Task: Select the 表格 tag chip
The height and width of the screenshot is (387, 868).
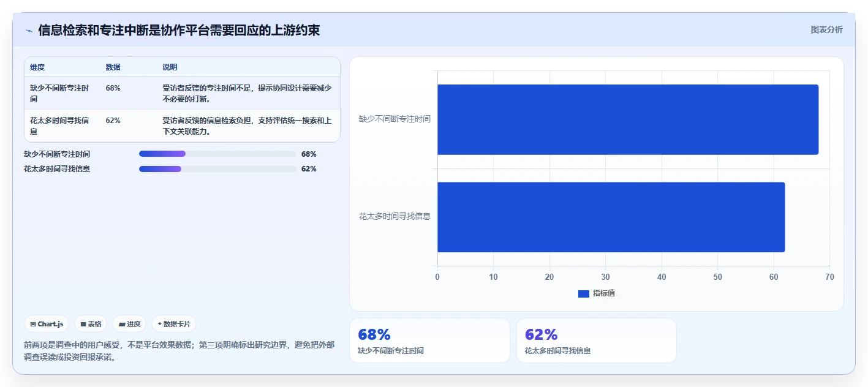Action: [x=91, y=324]
